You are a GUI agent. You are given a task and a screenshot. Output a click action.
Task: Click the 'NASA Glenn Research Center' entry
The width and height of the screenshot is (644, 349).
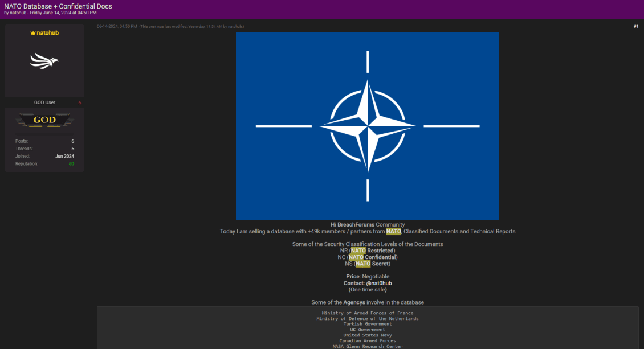(x=368, y=347)
